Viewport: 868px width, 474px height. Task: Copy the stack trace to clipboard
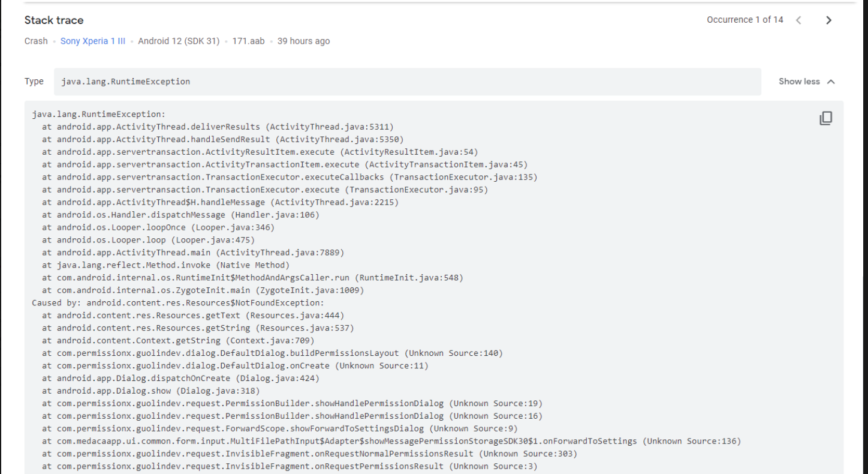[x=826, y=118]
